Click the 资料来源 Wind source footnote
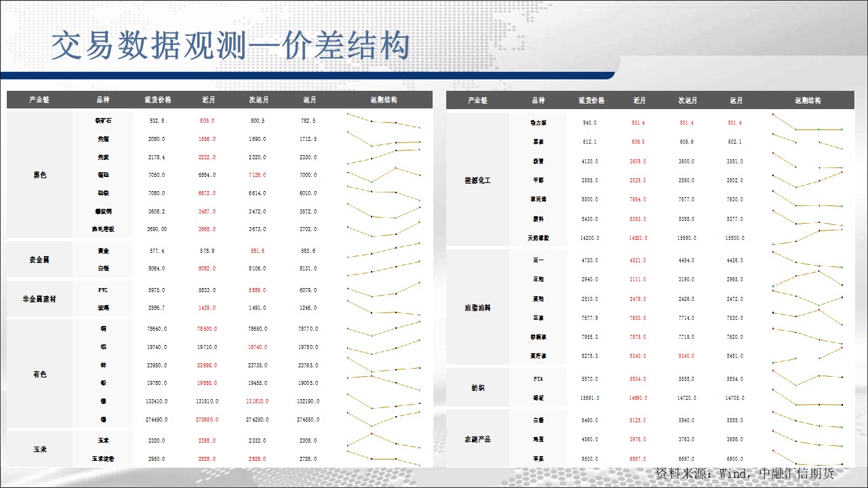 [745, 473]
